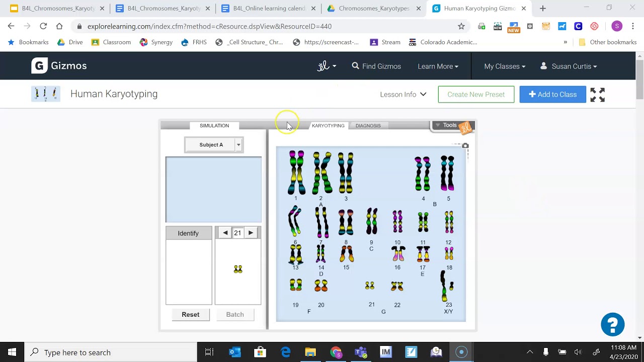Image resolution: width=644 pixels, height=362 pixels.
Task: Open the Other bookmarks folder
Action: [607, 42]
